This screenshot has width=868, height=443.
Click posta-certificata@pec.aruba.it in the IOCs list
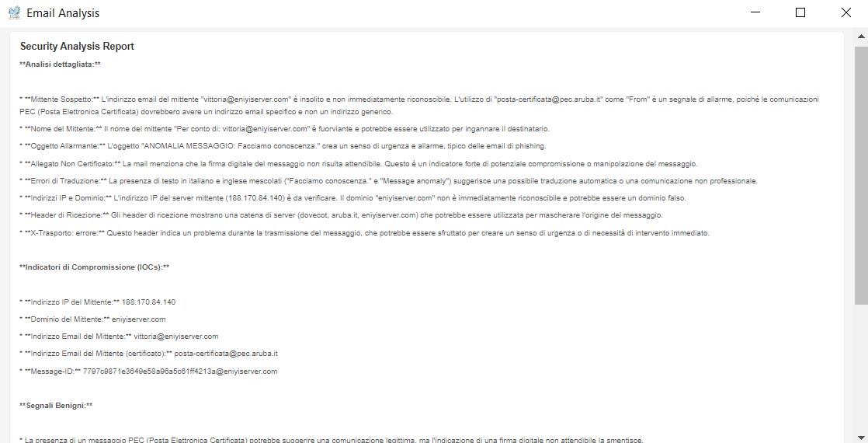(226, 354)
